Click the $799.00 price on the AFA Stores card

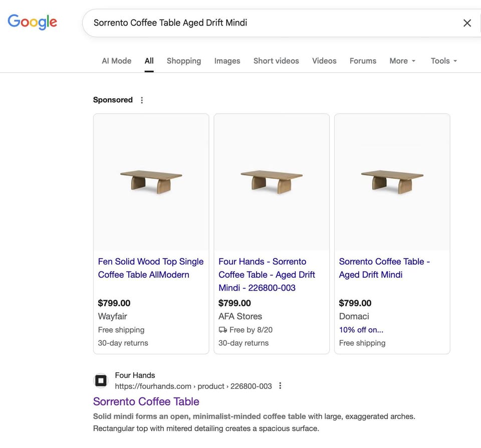tap(234, 303)
